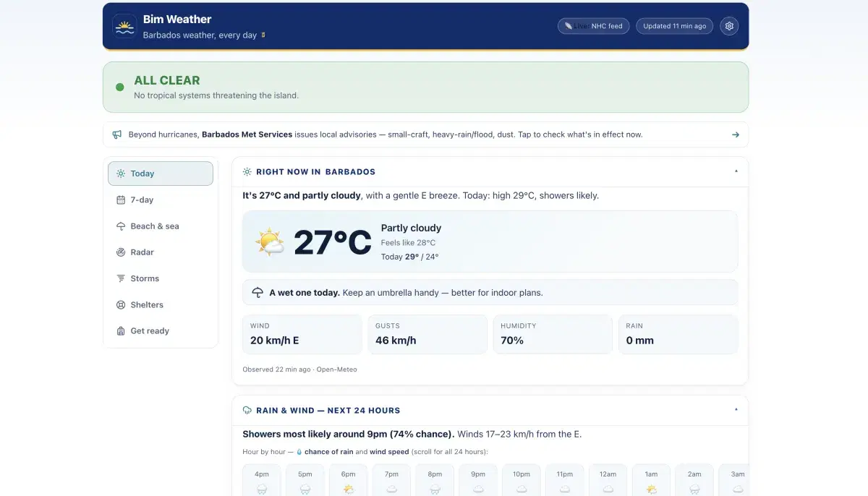The image size is (868, 496).
Task: Open the Barbados Met Services advisories banner
Action: point(425,134)
